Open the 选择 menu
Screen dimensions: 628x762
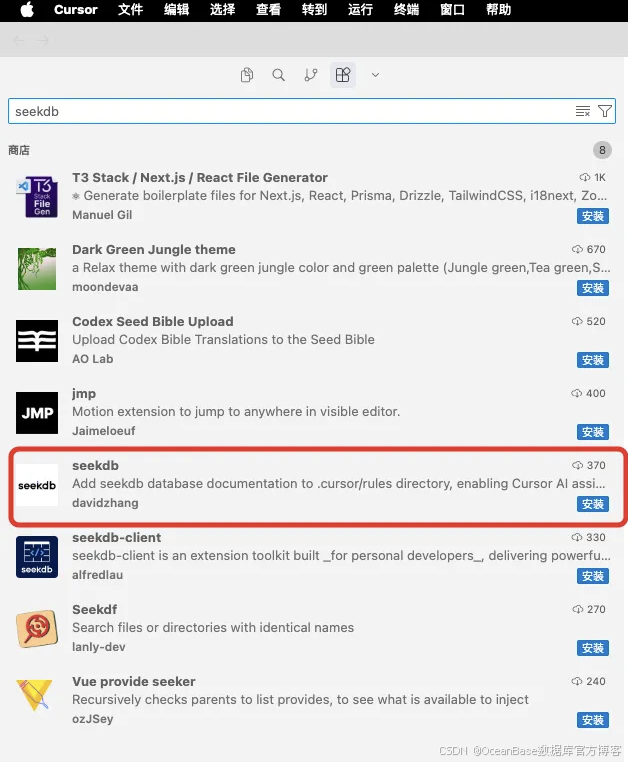pyautogui.click(x=223, y=10)
